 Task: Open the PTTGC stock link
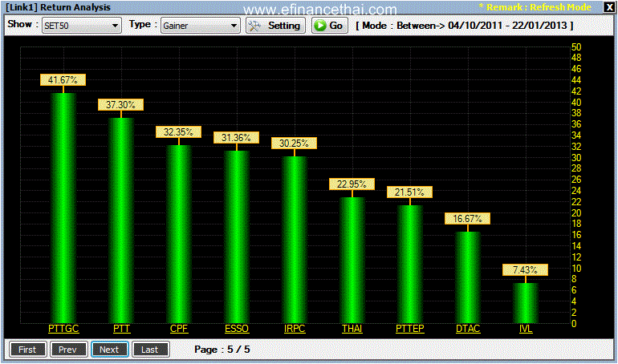63,329
